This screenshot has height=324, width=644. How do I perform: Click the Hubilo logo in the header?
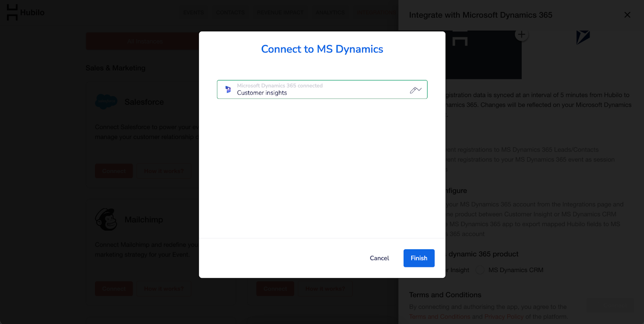point(26,12)
